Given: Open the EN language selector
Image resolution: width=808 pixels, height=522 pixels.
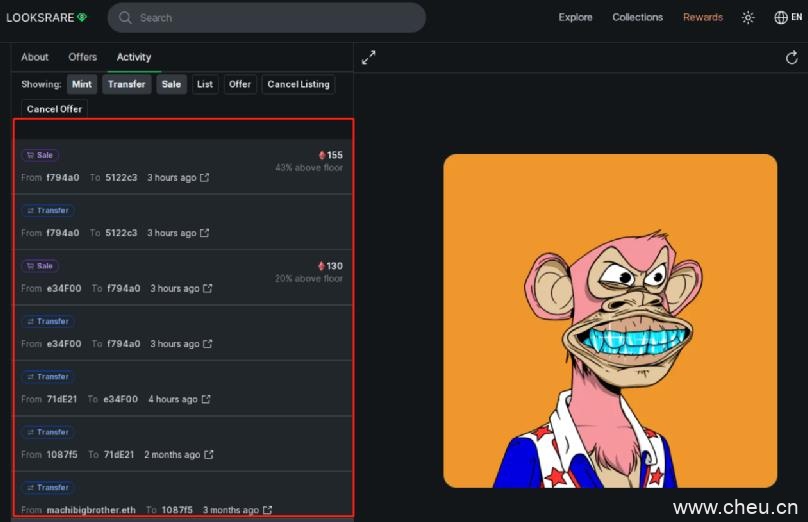Looking at the screenshot, I should (x=787, y=18).
